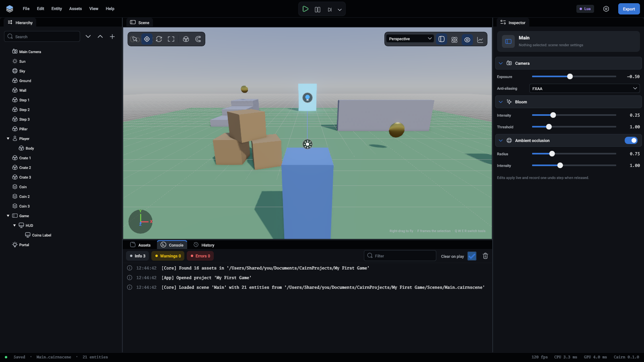Toggle the eye visibility icon in viewport toolbar

pyautogui.click(x=467, y=39)
